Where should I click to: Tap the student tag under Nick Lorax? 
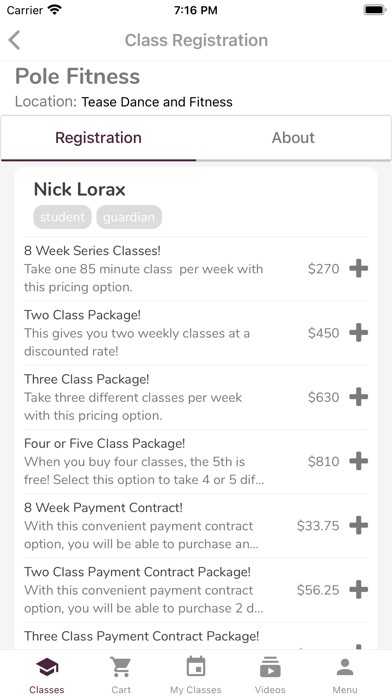point(62,217)
